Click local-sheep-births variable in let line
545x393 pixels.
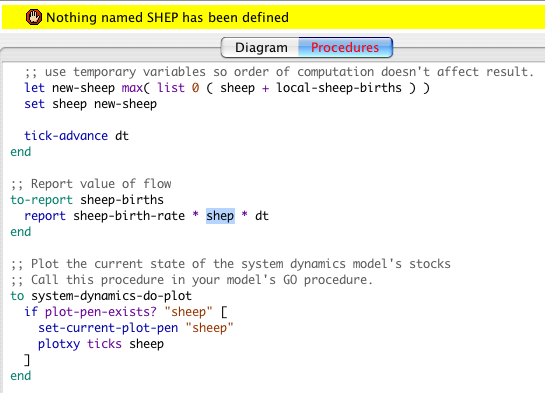[x=339, y=88]
